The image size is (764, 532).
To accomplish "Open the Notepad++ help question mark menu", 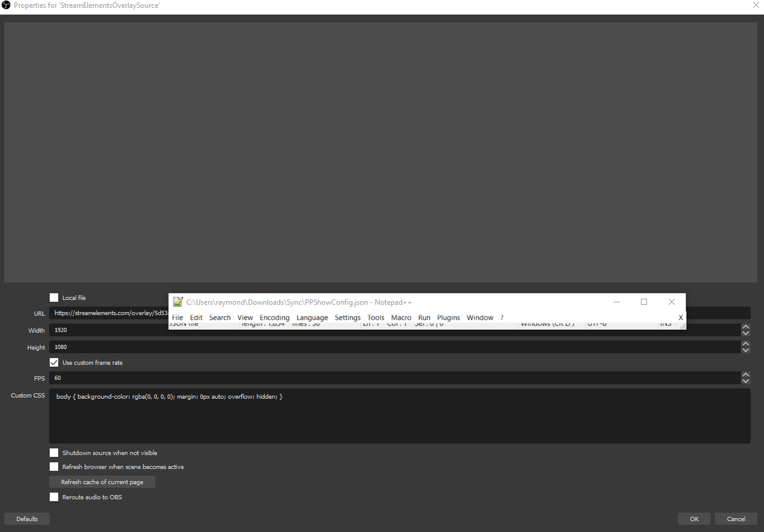I will point(501,318).
